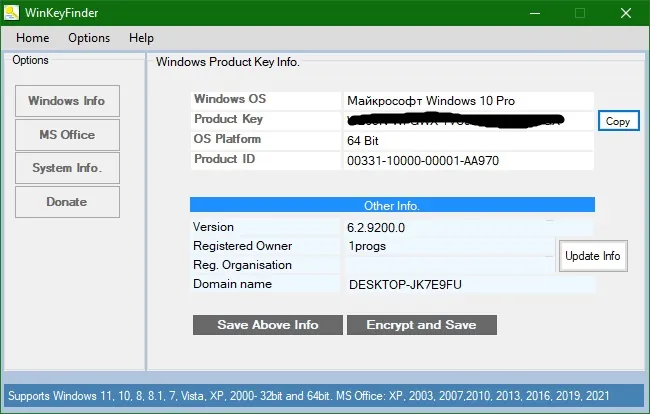
Task: Select the Windows Info button
Action: point(67,101)
